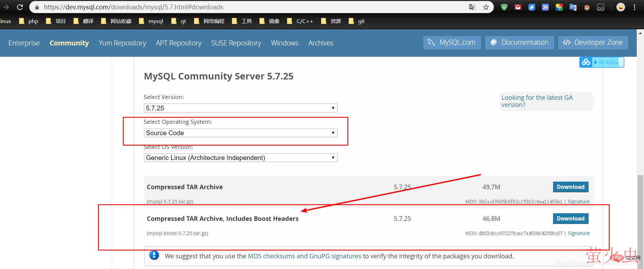644x269 pixels.
Task: Open the mysql bookmarks folder
Action: 151,21
